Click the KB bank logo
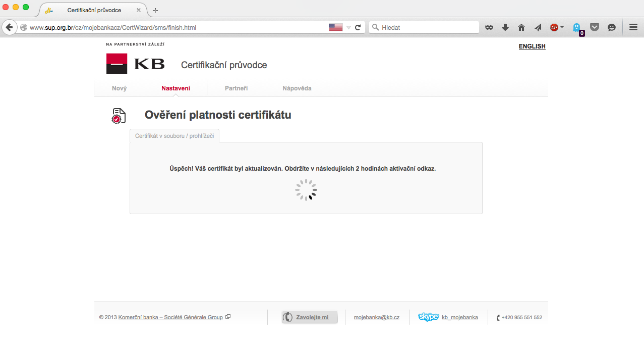Image resolution: width=644 pixels, height=352 pixels. (135, 64)
